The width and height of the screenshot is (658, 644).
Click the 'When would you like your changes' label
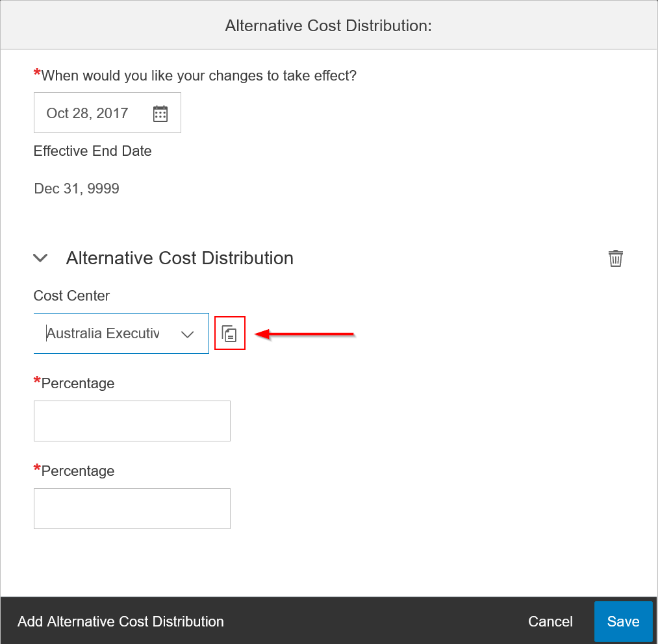tap(195, 75)
